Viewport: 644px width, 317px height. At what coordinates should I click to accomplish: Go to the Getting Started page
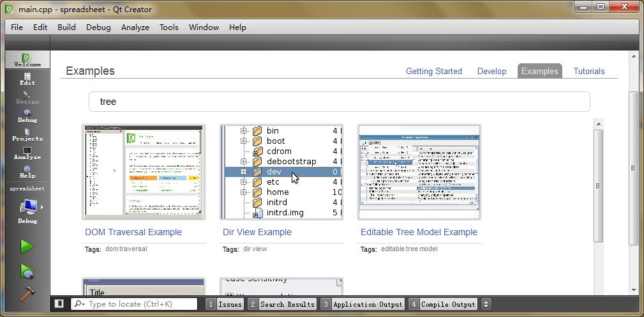tap(434, 71)
